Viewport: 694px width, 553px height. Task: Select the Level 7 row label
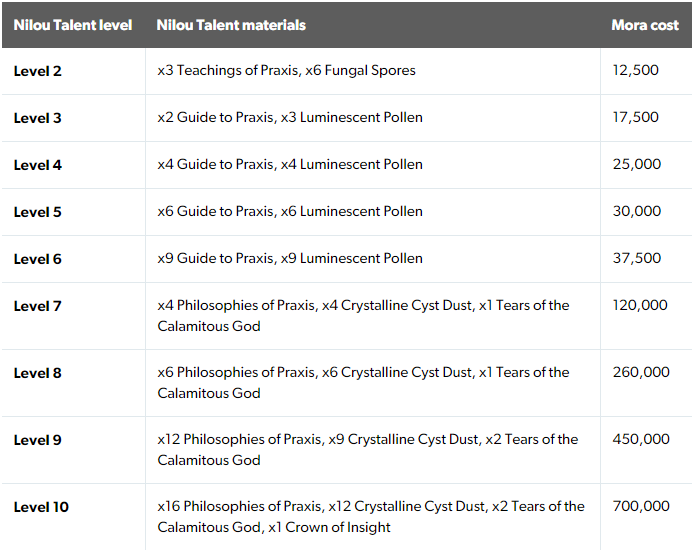(38, 306)
